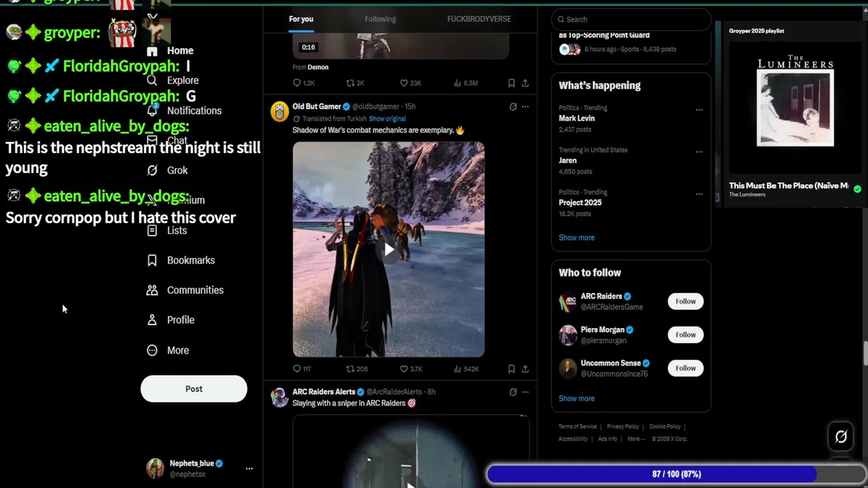Reply to Old But Gamer post
The height and width of the screenshot is (488, 868).
click(297, 369)
